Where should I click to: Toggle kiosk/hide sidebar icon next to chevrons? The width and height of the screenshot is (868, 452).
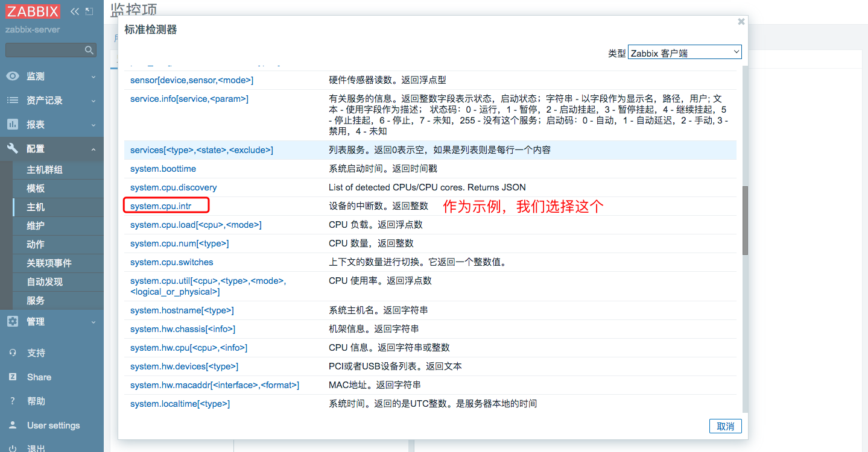pyautogui.click(x=89, y=11)
